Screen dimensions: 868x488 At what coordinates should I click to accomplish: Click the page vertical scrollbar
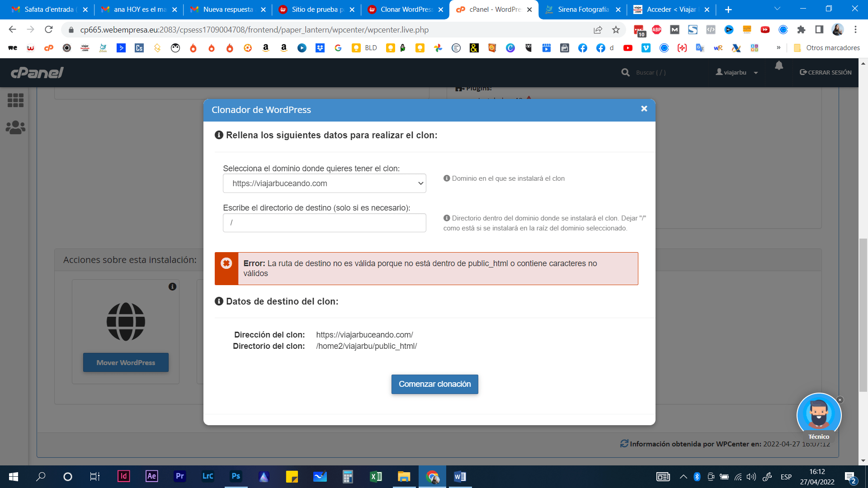point(863,315)
